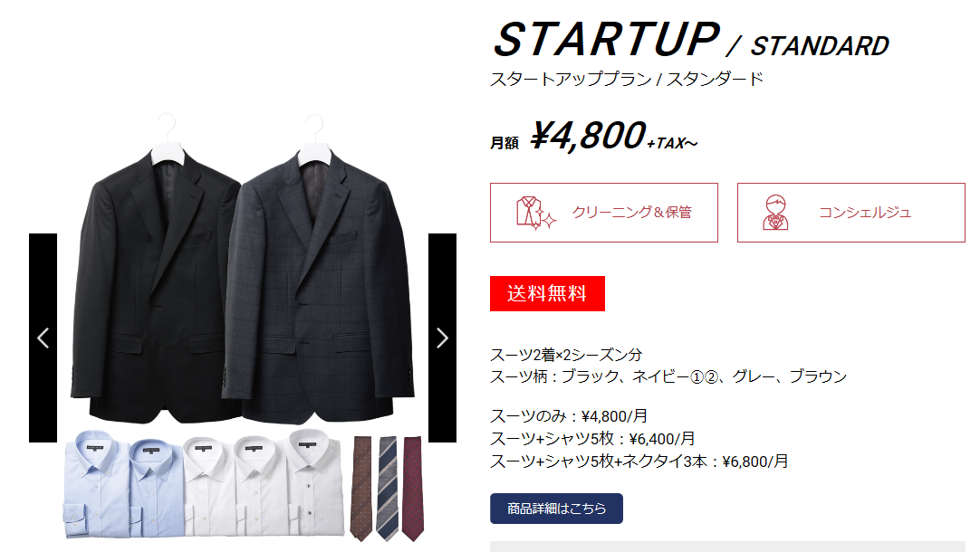
Task: Click the concierge person icon
Action: (x=775, y=213)
